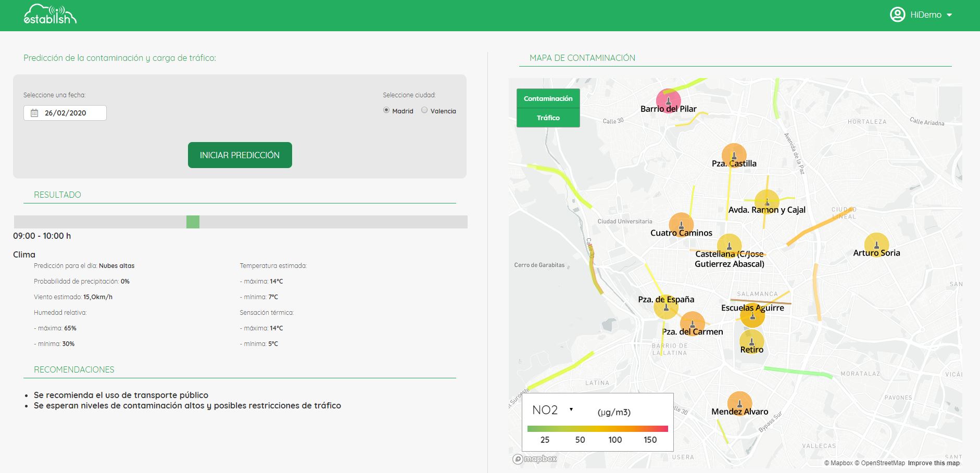Screen dimensions: 980x473
Task: Open the OpenStreetMap attribution link
Action: (x=880, y=463)
